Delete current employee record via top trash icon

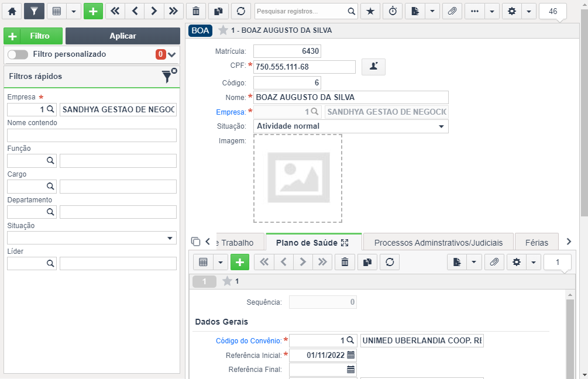click(x=196, y=11)
